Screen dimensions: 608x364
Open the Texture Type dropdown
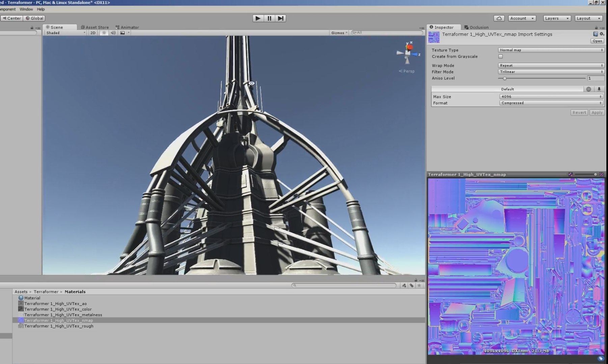coord(551,50)
